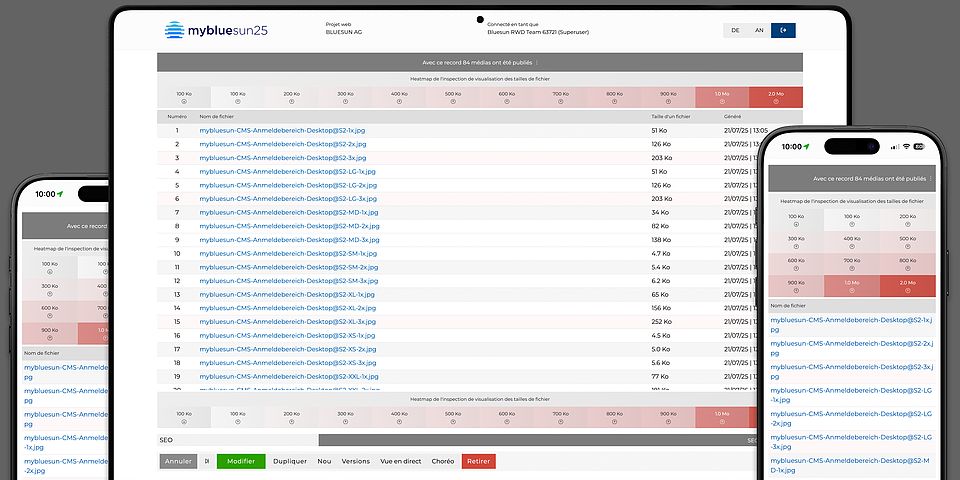Image resolution: width=960 pixels, height=480 pixels.
Task: Select the 400 Ko cell in the tablet's upper heatmap
Action: [x=399, y=97]
